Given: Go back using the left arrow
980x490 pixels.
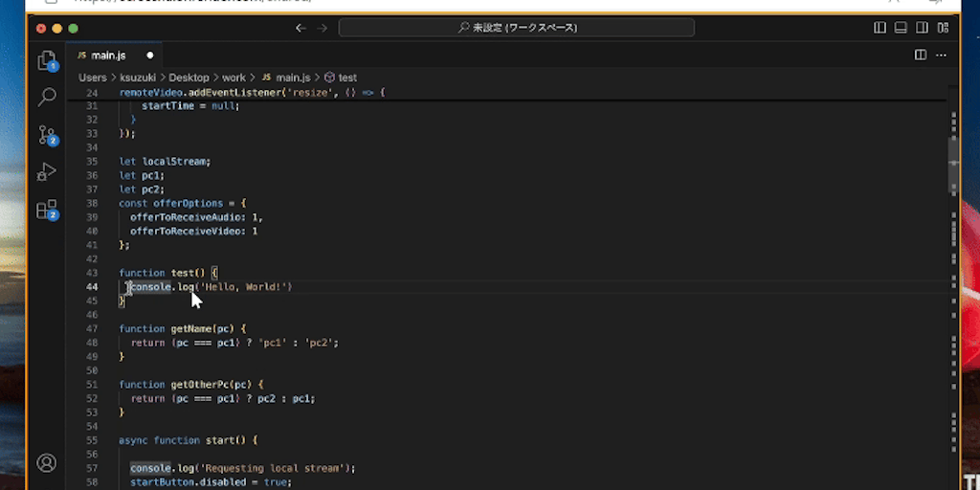Looking at the screenshot, I should pos(301,28).
